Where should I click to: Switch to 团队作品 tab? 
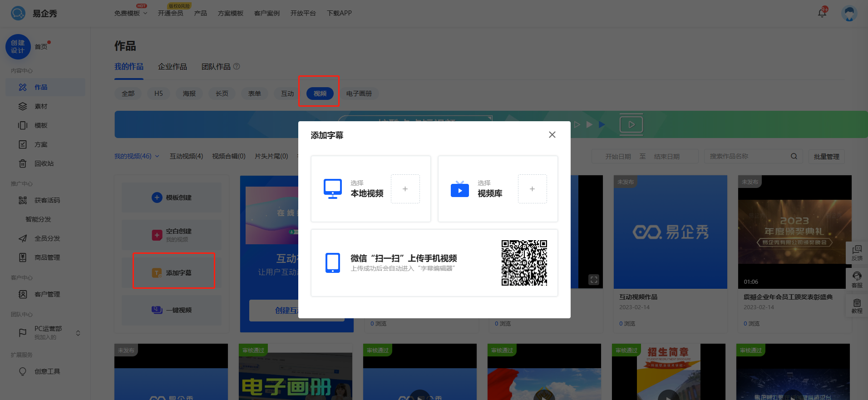pyautogui.click(x=216, y=67)
